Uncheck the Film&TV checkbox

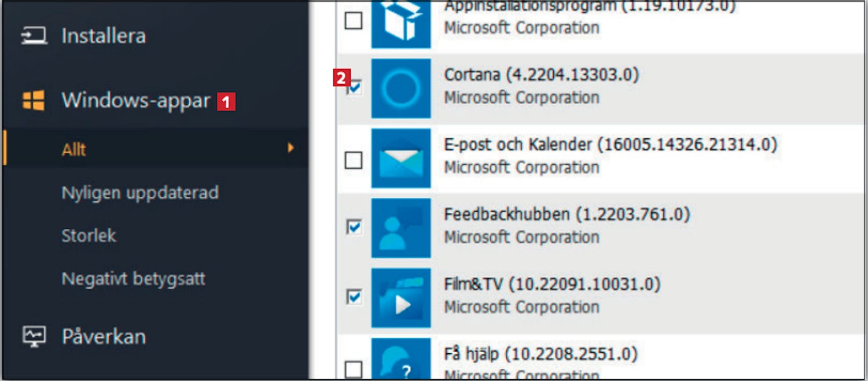click(354, 297)
